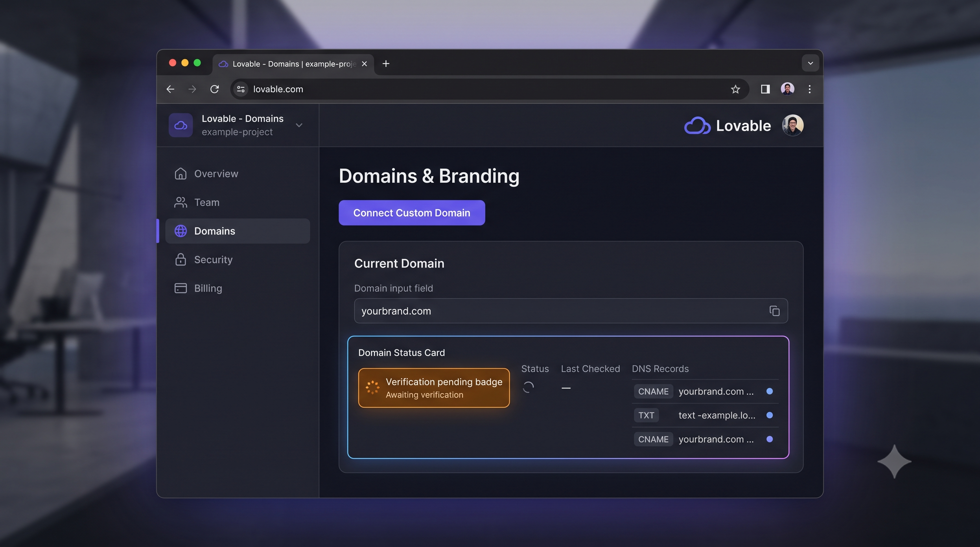
Task: Go to Overview in the sidebar
Action: (x=238, y=173)
